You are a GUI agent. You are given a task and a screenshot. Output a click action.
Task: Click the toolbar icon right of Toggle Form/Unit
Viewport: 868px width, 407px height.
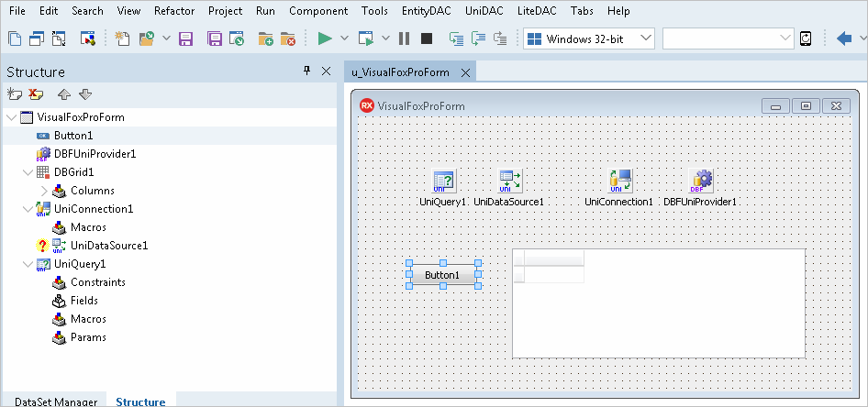pyautogui.click(x=87, y=38)
